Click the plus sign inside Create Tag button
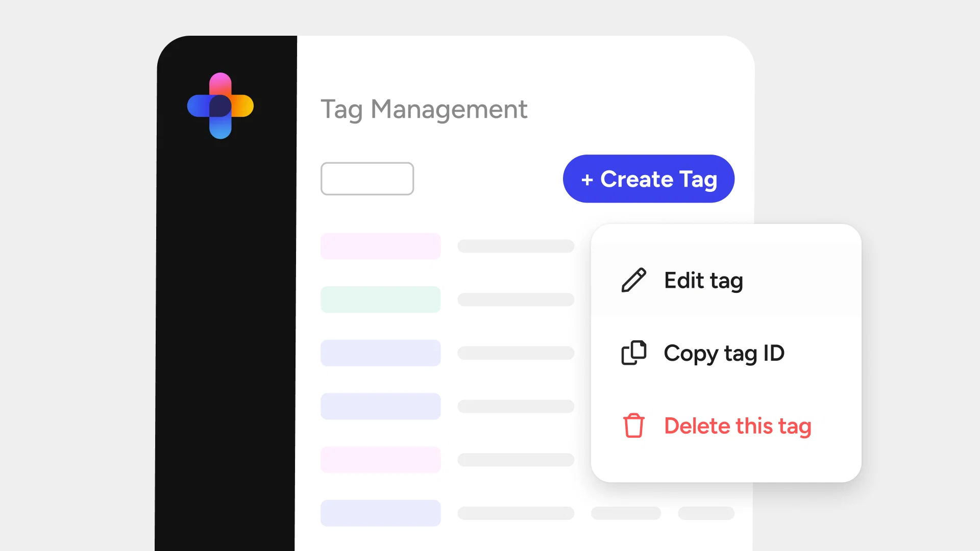 pos(587,180)
